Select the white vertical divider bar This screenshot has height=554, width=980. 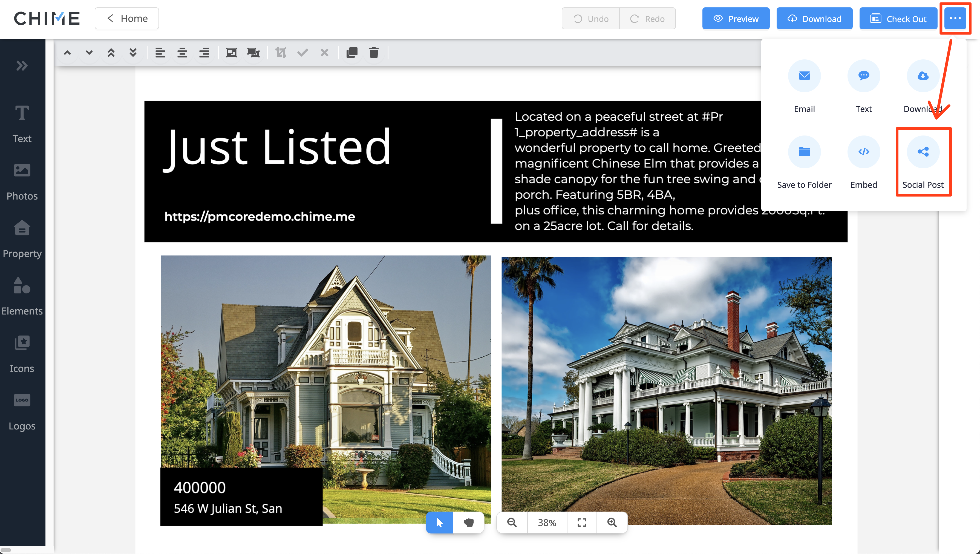pos(497,171)
